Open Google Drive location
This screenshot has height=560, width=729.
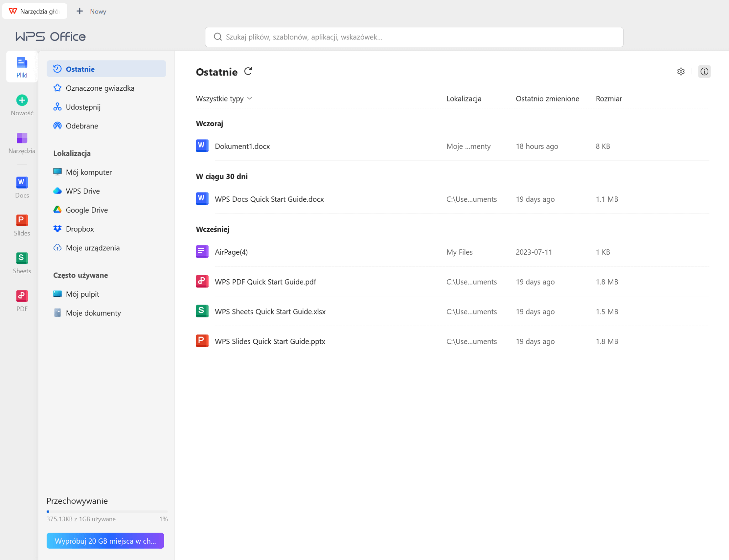tap(86, 210)
